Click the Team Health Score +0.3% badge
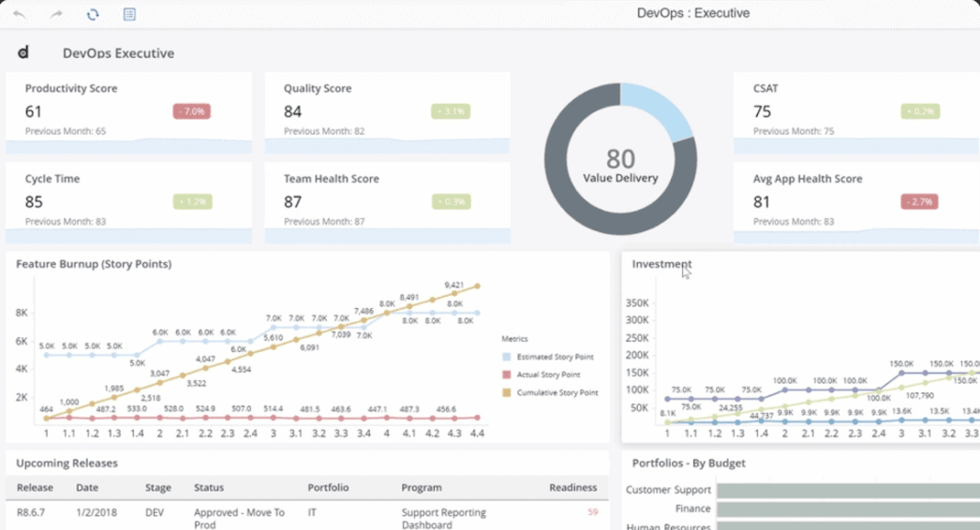The image size is (980, 530). (x=452, y=202)
